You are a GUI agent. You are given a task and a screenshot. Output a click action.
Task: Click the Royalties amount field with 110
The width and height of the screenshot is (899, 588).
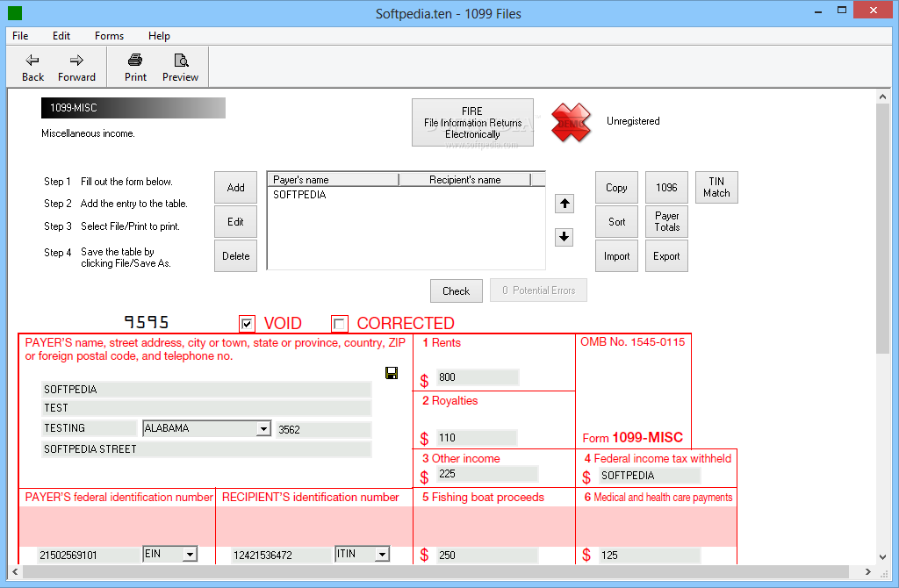tap(477, 438)
